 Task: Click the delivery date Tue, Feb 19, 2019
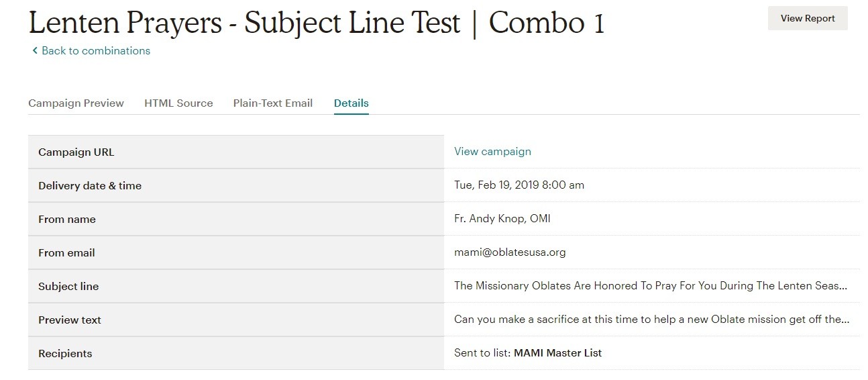click(519, 185)
